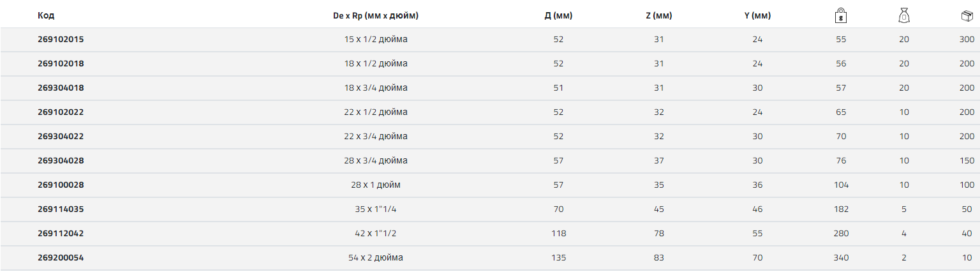Open product code 269304018

[61, 88]
